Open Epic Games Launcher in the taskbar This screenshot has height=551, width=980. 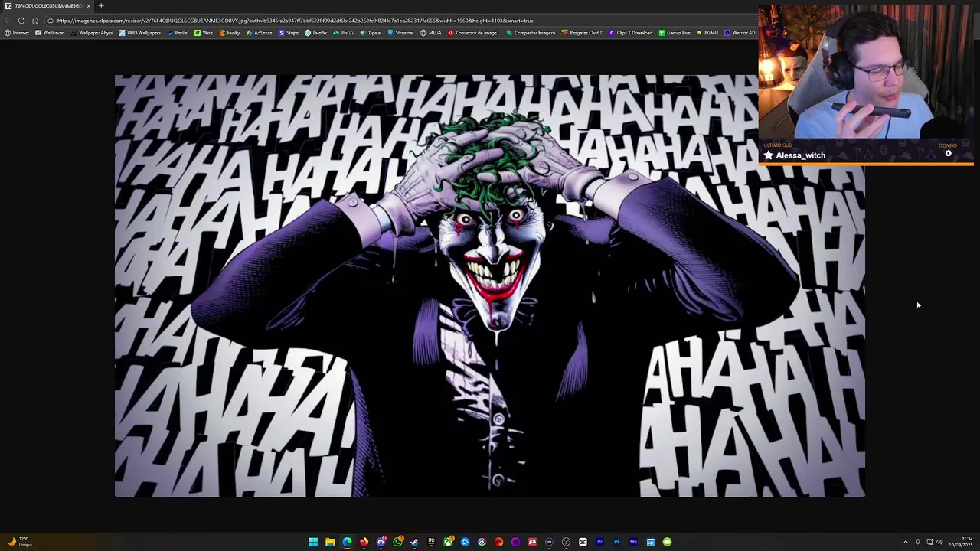tap(431, 542)
